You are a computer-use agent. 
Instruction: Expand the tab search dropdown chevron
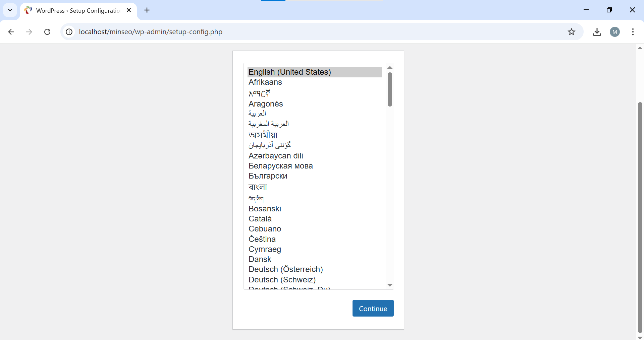click(x=10, y=10)
